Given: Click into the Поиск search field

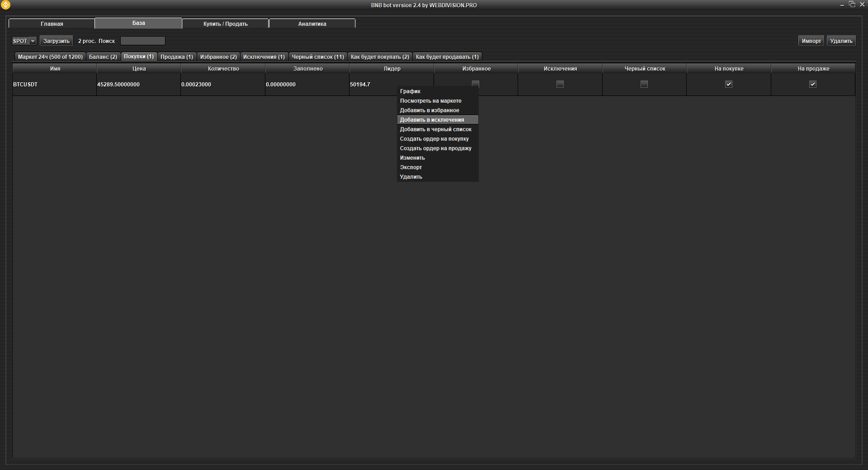Looking at the screenshot, I should [x=142, y=41].
